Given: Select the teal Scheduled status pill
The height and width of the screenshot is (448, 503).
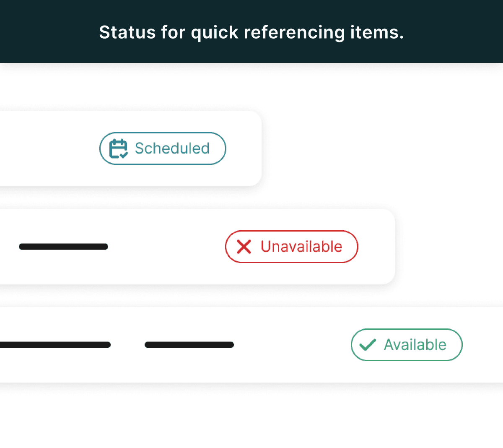Looking at the screenshot, I should pyautogui.click(x=163, y=148).
